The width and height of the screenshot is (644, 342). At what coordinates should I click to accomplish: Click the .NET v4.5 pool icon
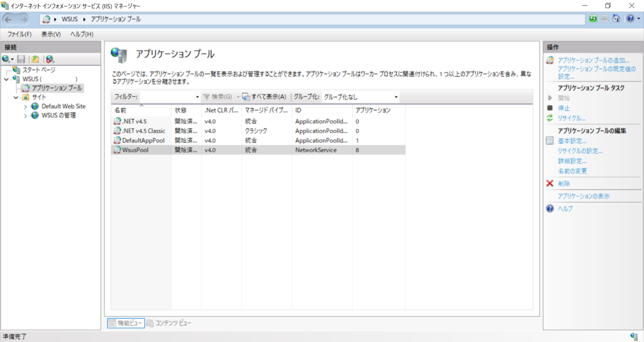[x=118, y=121]
